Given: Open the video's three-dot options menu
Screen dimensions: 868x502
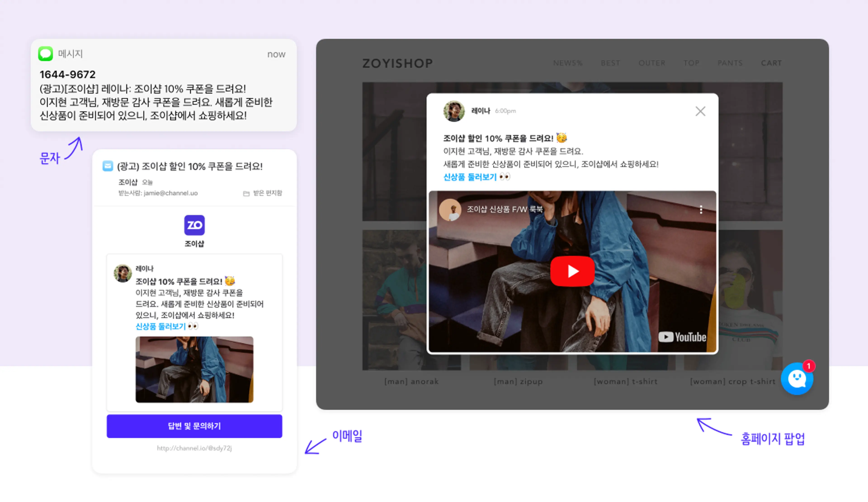Looking at the screenshot, I should pos(701,210).
